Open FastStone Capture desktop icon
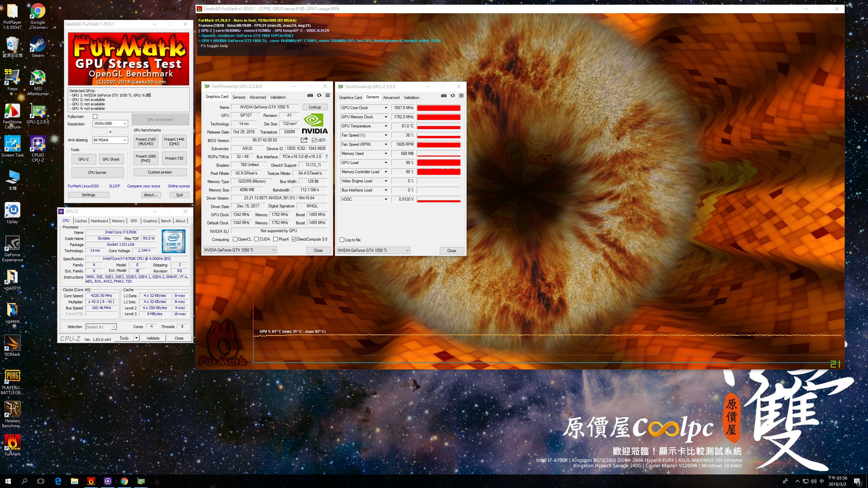 [x=13, y=116]
